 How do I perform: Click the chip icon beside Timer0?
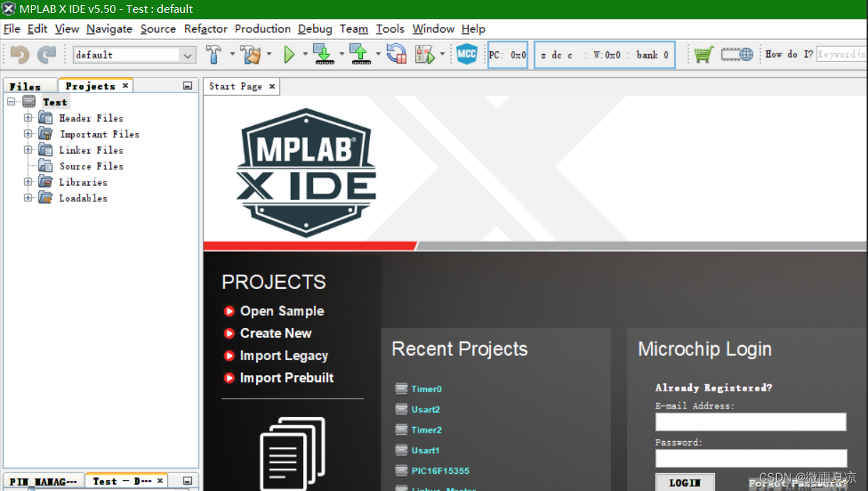401,389
